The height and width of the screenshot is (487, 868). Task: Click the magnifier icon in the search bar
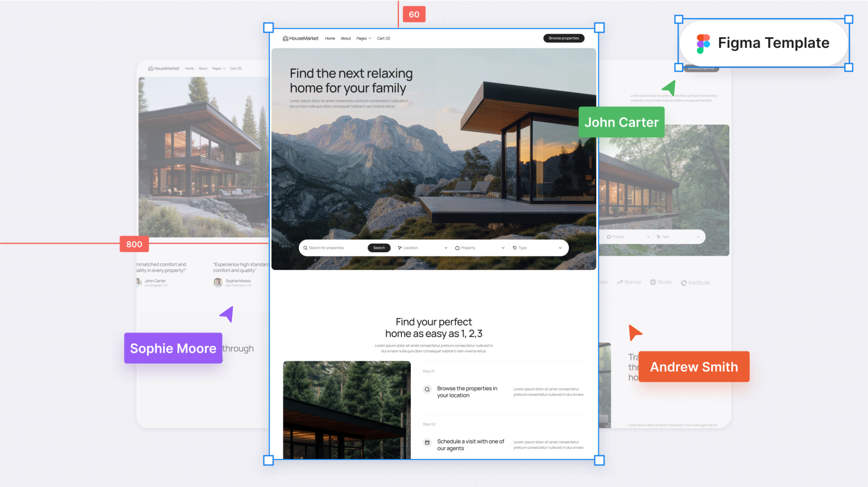pyautogui.click(x=306, y=248)
